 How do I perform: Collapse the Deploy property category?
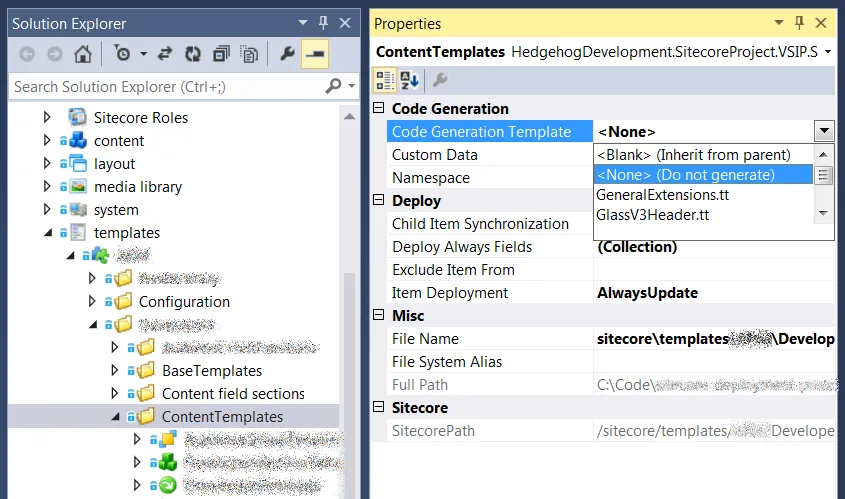(x=379, y=201)
